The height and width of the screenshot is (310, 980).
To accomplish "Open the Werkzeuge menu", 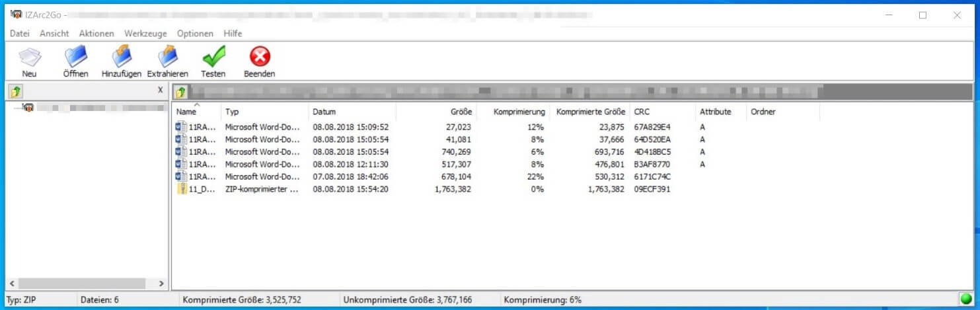I will 145,34.
